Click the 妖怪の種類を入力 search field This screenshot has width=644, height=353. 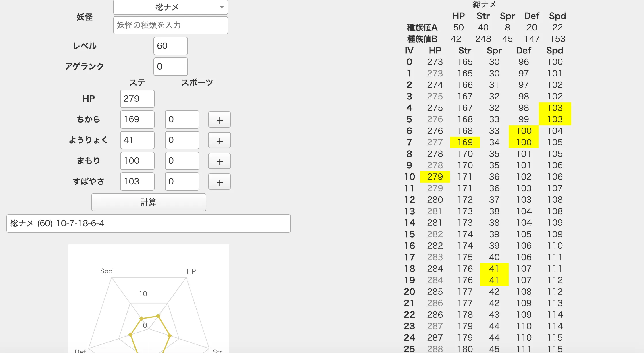[x=170, y=25]
